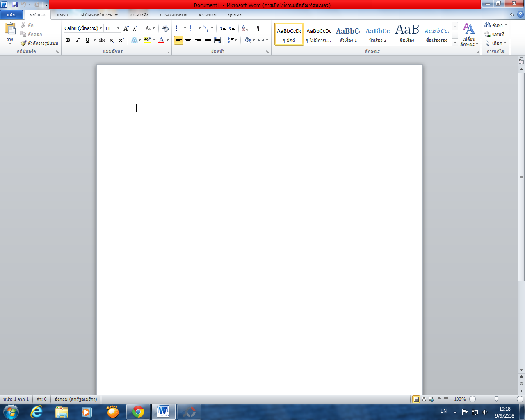The width and height of the screenshot is (525, 420).
Task: Save document from Quick Access Toolbar
Action: [15, 5]
